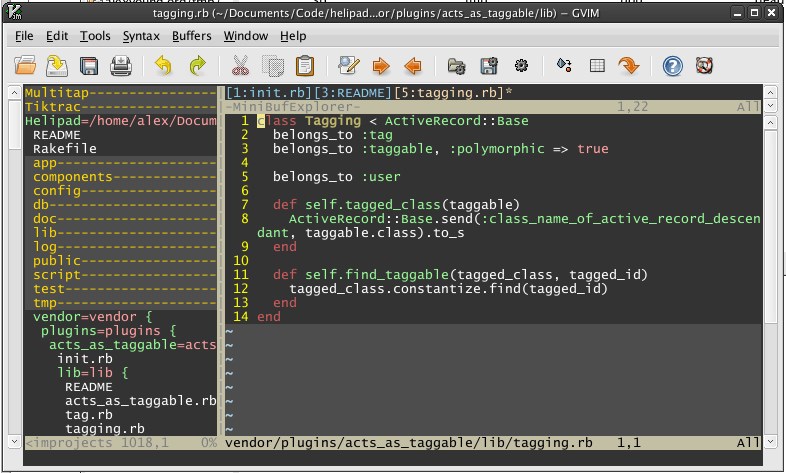
Task: Open the Edit menu
Action: pos(57,36)
